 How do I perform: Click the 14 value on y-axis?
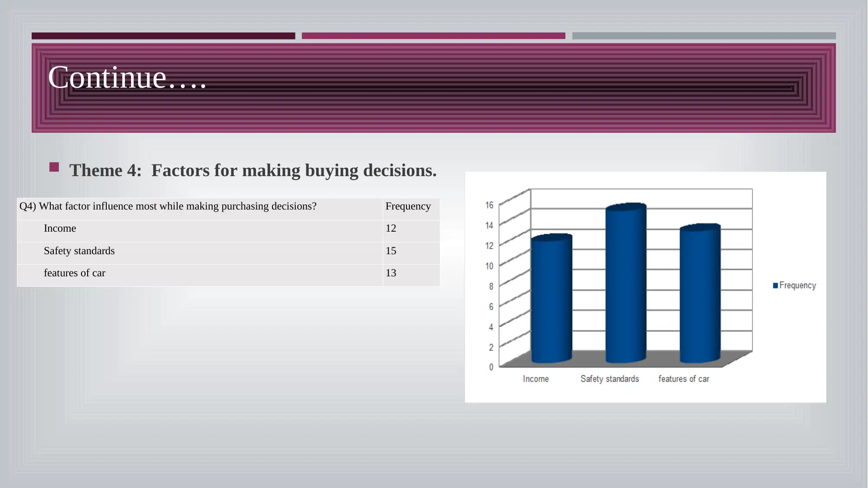(489, 226)
